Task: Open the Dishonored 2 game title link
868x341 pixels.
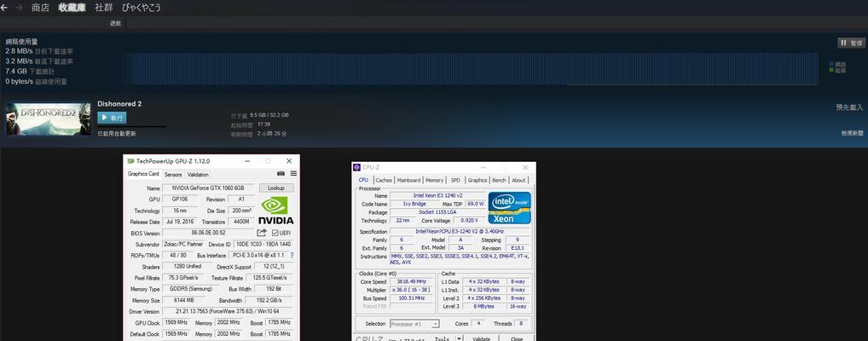Action: [x=119, y=103]
